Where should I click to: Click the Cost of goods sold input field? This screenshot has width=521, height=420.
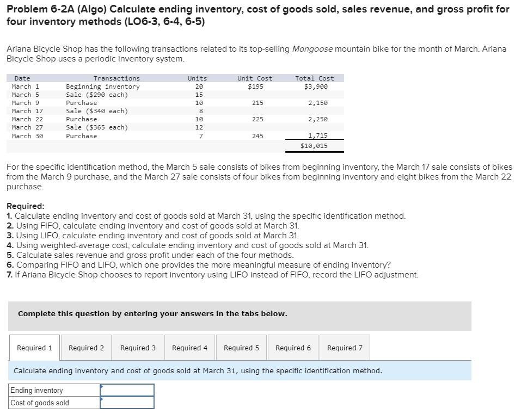coord(127,403)
